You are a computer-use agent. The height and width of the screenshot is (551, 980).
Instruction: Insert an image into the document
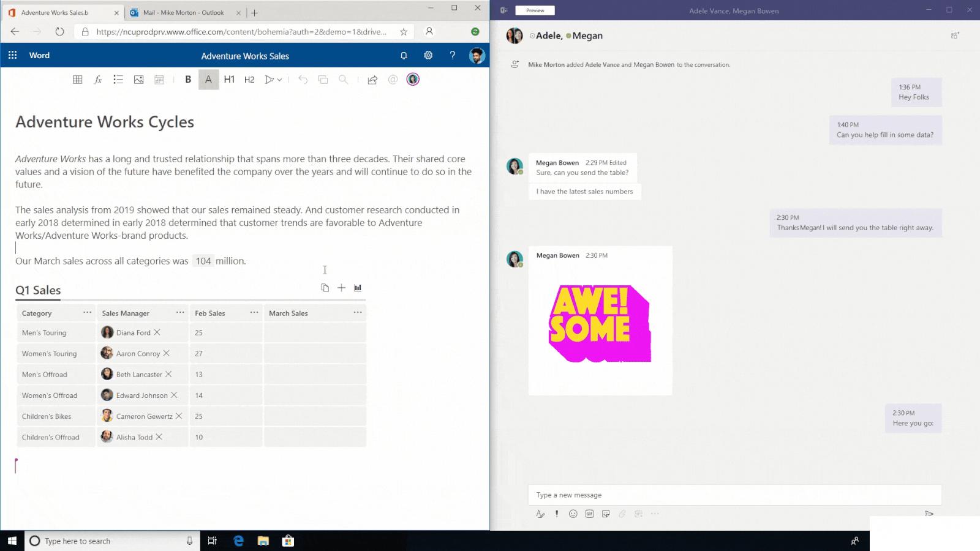pyautogui.click(x=139, y=80)
